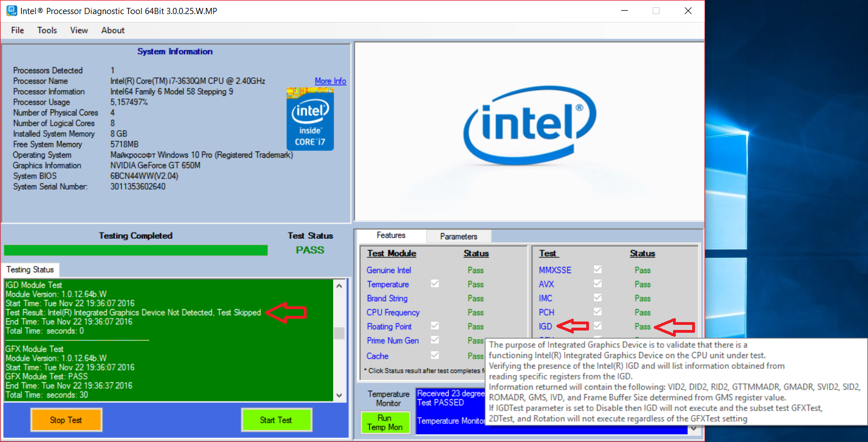Toggle the AVX test checkbox
The image size is (868, 442).
coord(597,284)
